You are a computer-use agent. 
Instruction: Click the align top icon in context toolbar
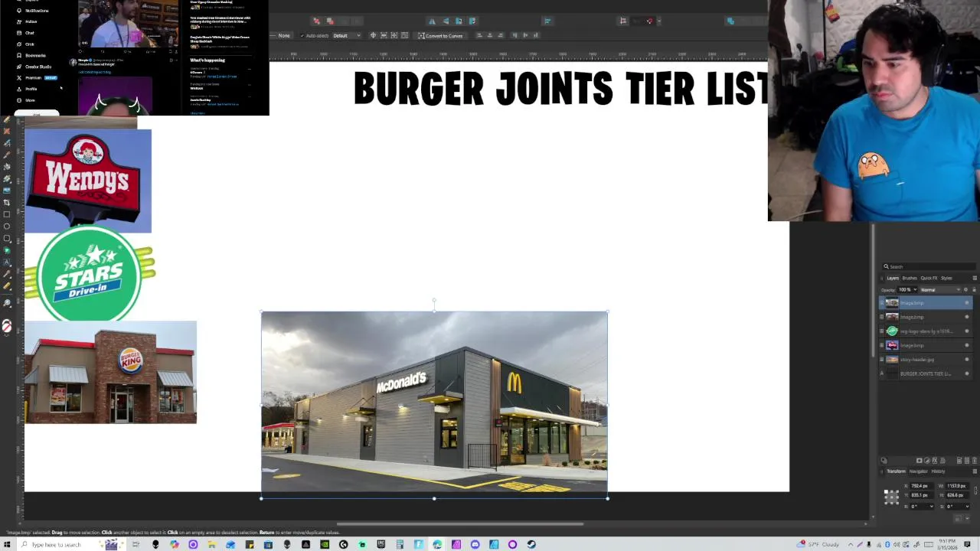pyautogui.click(x=514, y=35)
